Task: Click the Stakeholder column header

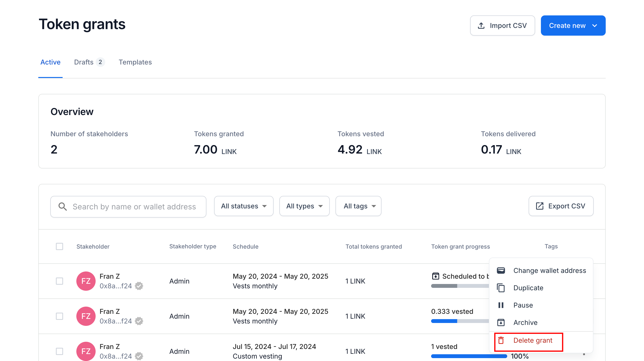Action: (x=93, y=246)
